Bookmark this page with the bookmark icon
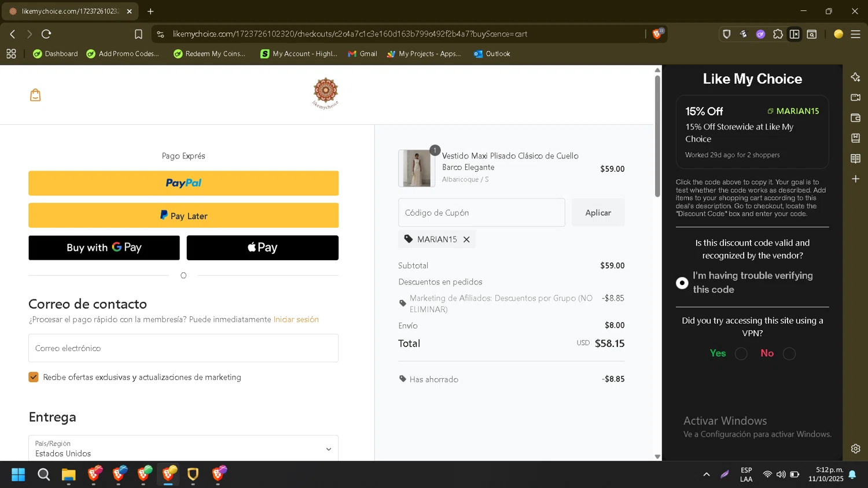 pos(138,34)
